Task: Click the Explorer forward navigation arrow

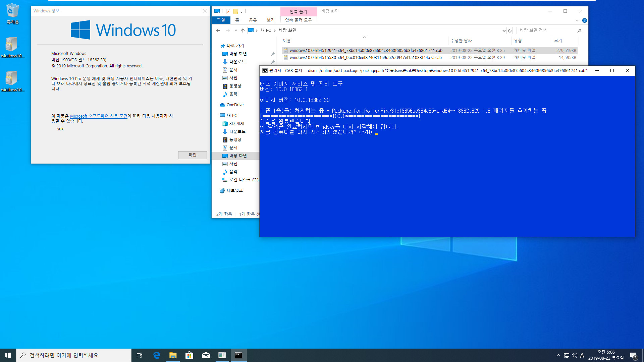Action: point(228,31)
